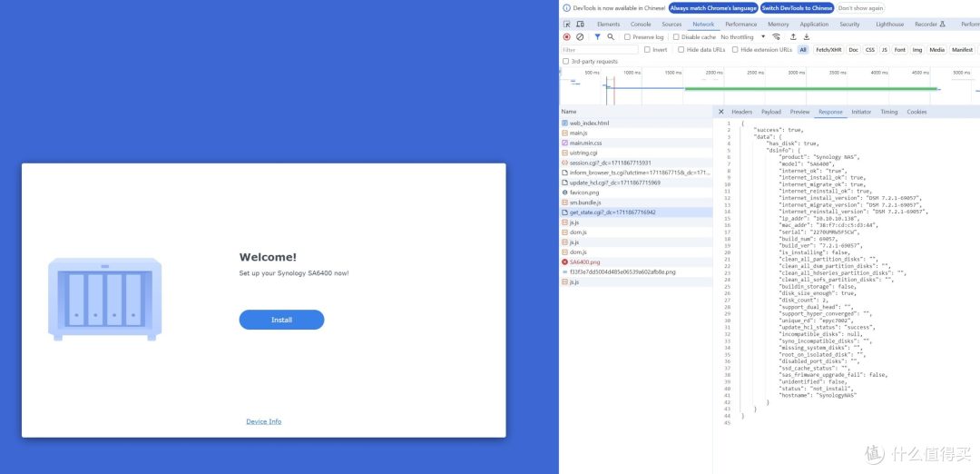Switch to the Elements panel

pos(608,25)
